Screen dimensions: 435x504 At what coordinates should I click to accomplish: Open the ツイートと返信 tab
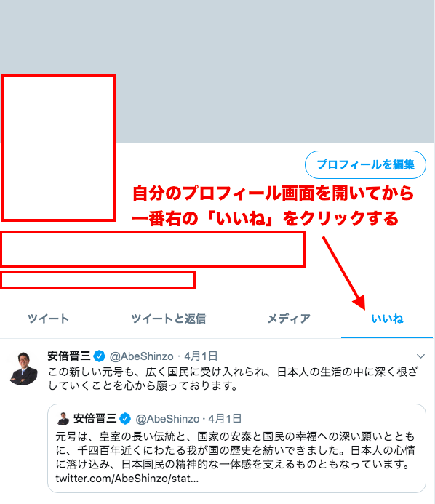coord(169,319)
